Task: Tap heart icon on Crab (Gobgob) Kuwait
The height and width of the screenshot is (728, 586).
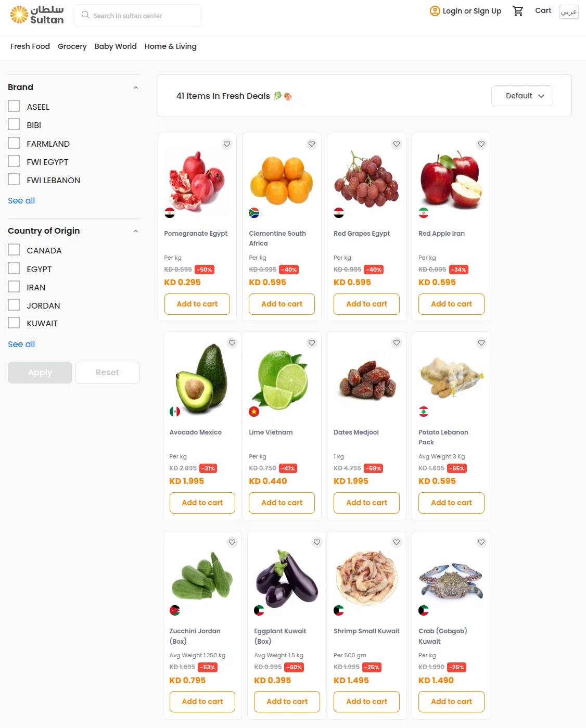Action: pos(481,542)
